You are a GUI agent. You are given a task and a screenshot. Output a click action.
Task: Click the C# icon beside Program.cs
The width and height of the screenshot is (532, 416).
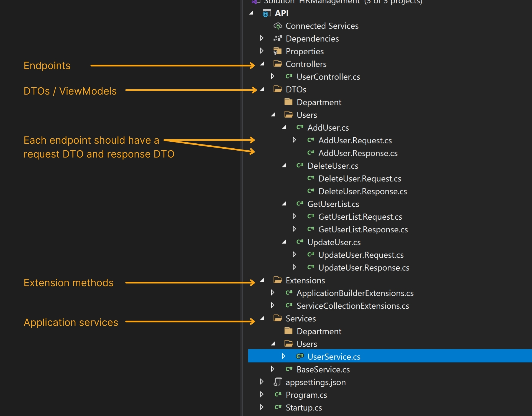click(x=278, y=395)
